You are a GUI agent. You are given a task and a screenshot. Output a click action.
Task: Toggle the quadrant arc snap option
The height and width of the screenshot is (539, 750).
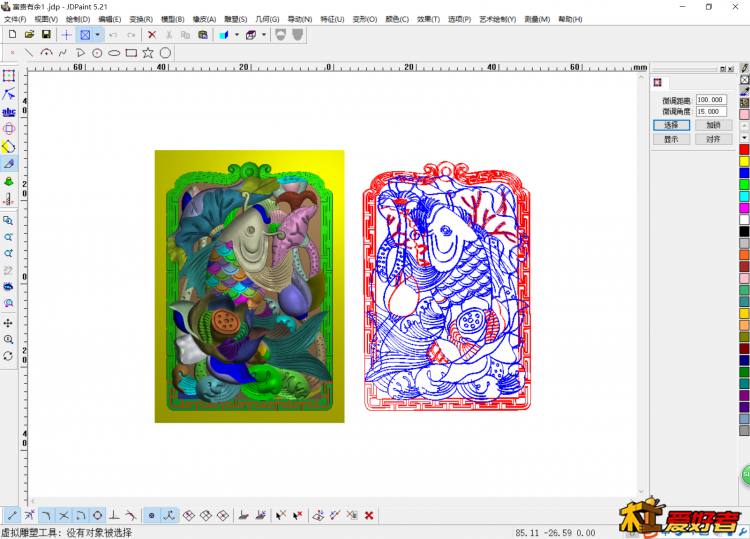coord(80,515)
